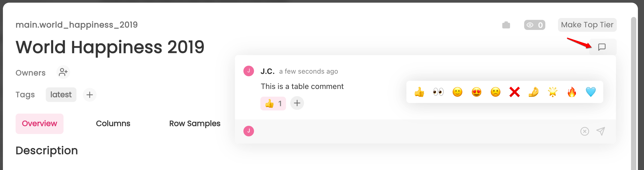Click the add owner person icon
644x170 pixels.
click(x=63, y=72)
